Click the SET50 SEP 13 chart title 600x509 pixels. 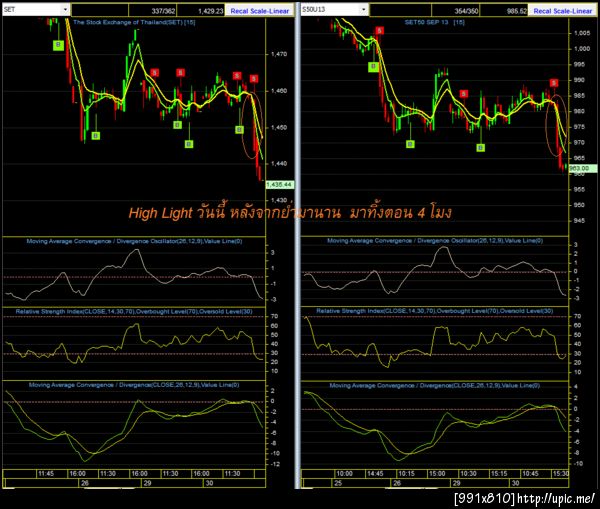tap(435, 22)
